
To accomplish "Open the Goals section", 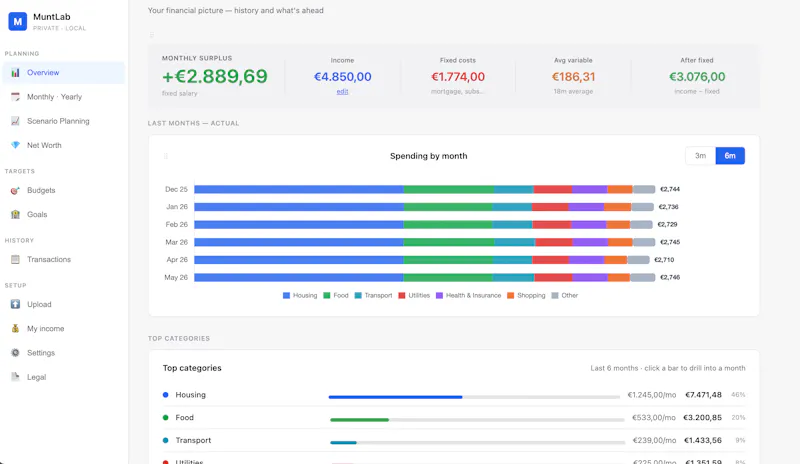I will (64, 214).
